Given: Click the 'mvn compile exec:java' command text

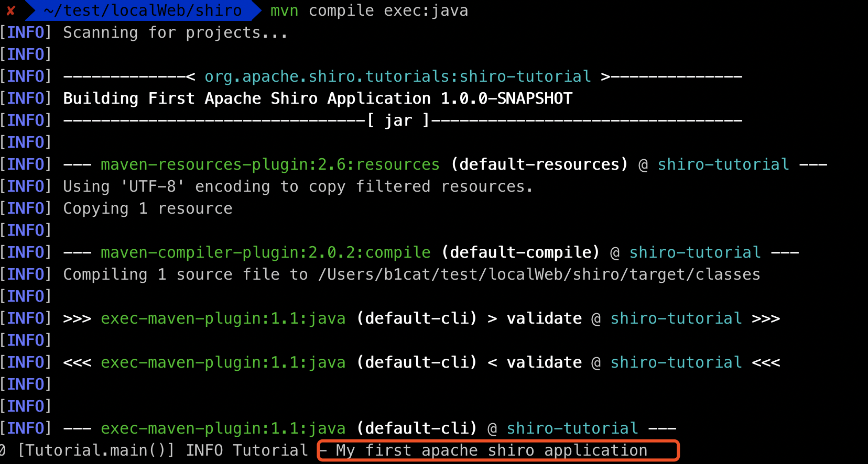Looking at the screenshot, I should pyautogui.click(x=369, y=10).
